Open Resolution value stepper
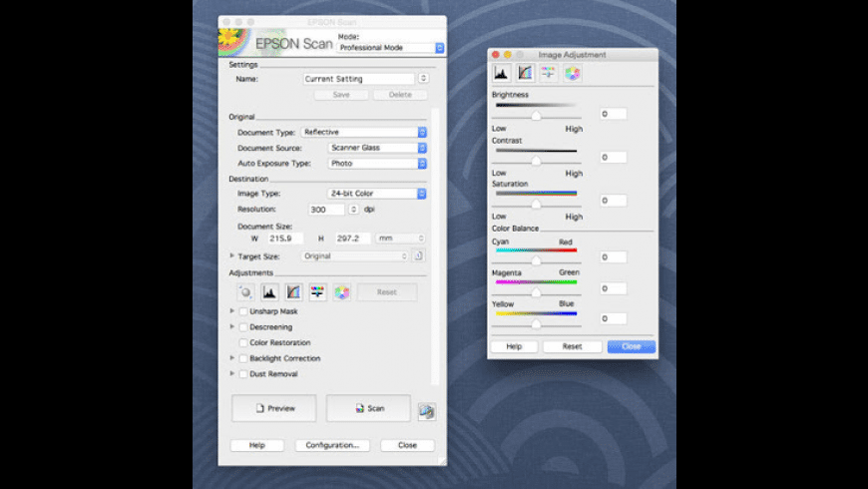The height and width of the screenshot is (489, 868). click(353, 210)
